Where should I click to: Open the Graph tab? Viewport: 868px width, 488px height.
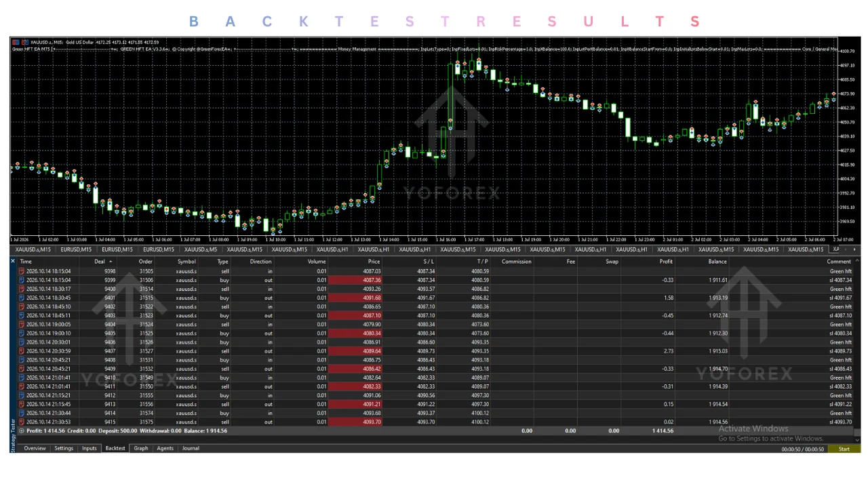pos(141,448)
